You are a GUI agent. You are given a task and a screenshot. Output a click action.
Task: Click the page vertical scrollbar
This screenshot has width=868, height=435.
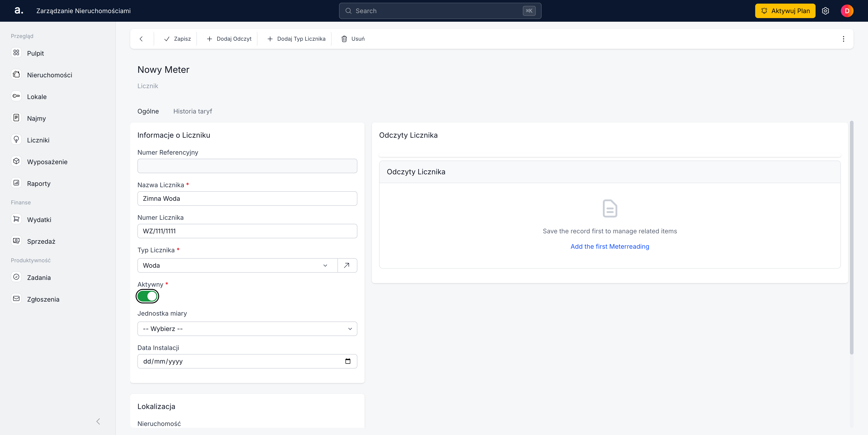click(851, 238)
